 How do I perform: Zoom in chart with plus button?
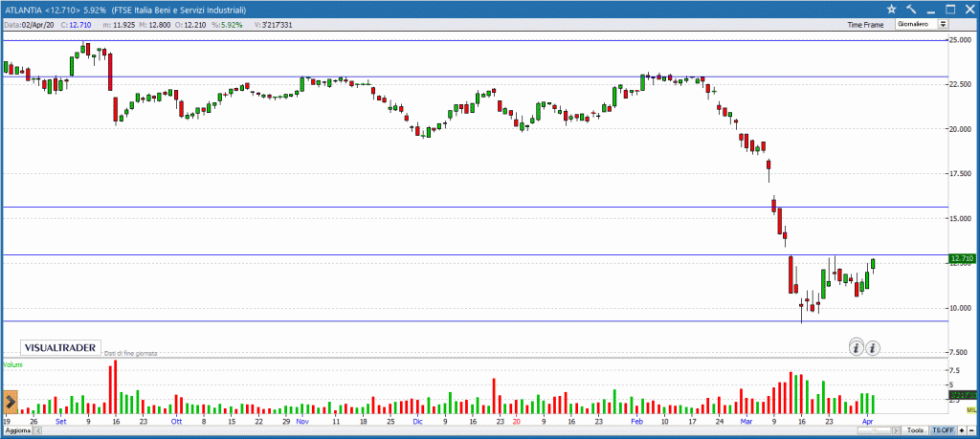click(x=962, y=431)
